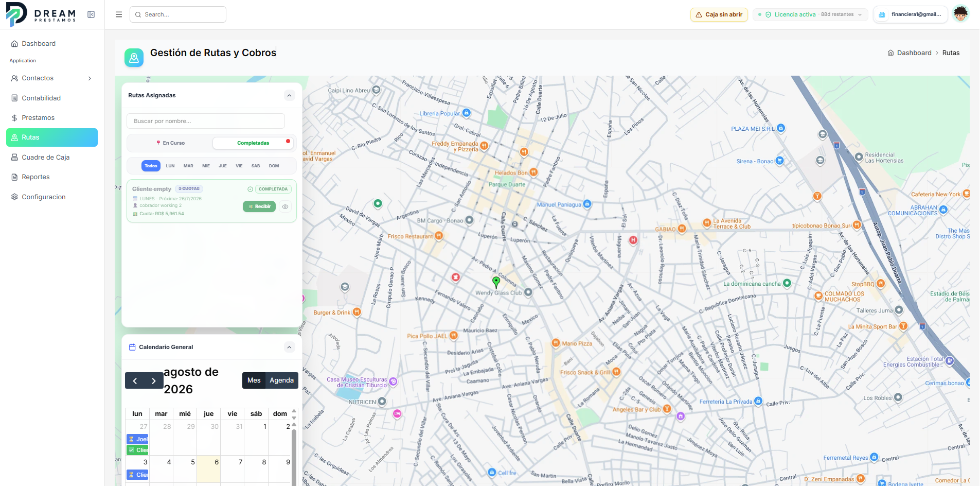Click the Dashboard home breadcrumb icon
Screen dimensions: 980x486
tap(890, 53)
